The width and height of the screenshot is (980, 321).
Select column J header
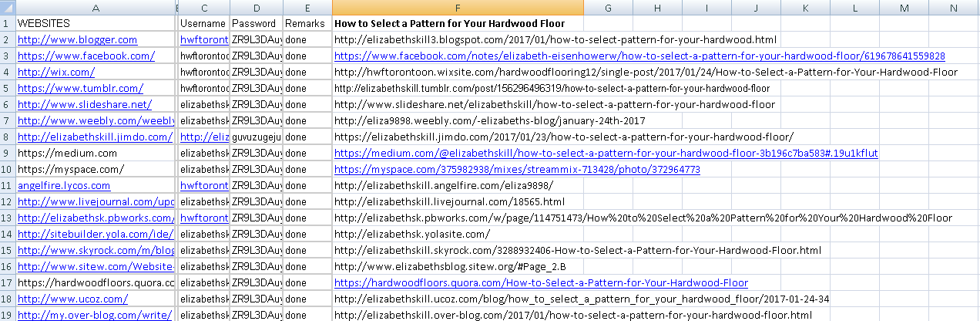(x=756, y=8)
